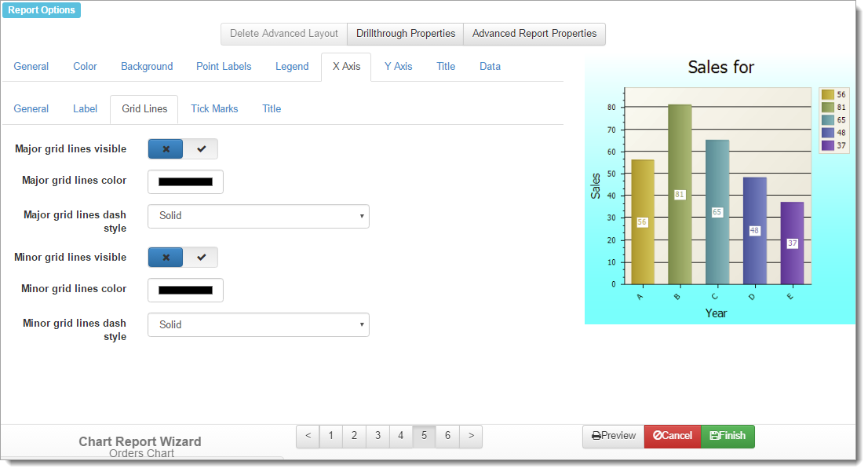Turn off minor grid lines with the X

point(166,258)
